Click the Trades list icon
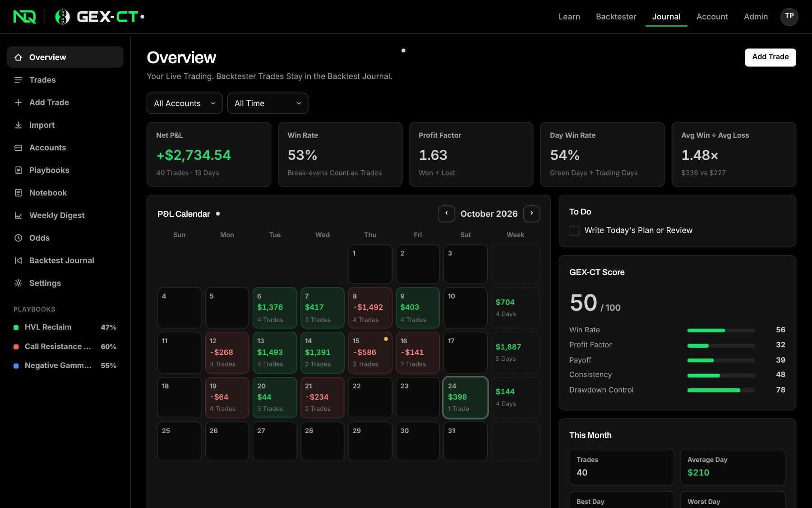This screenshot has width=812, height=508. coord(18,80)
